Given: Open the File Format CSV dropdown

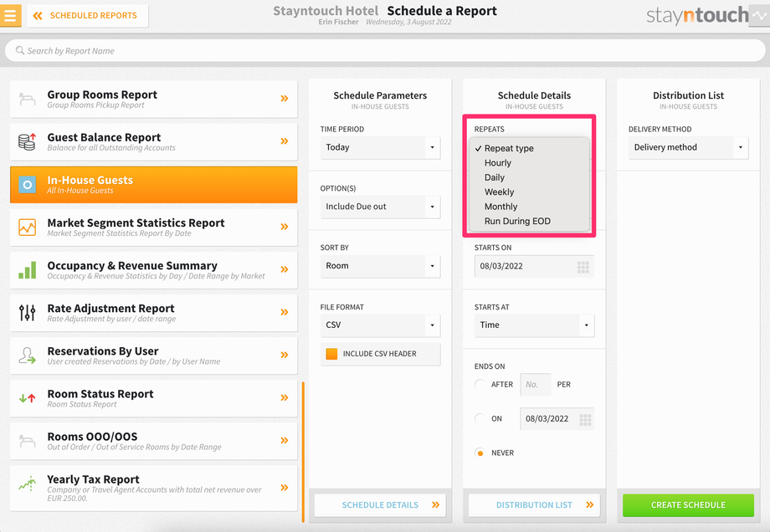Looking at the screenshot, I should [x=380, y=325].
